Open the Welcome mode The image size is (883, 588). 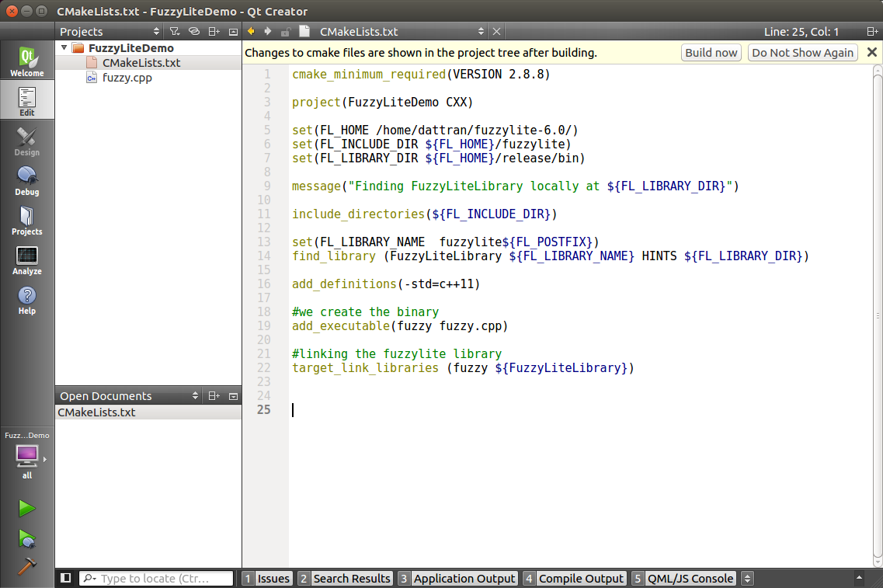click(x=27, y=61)
